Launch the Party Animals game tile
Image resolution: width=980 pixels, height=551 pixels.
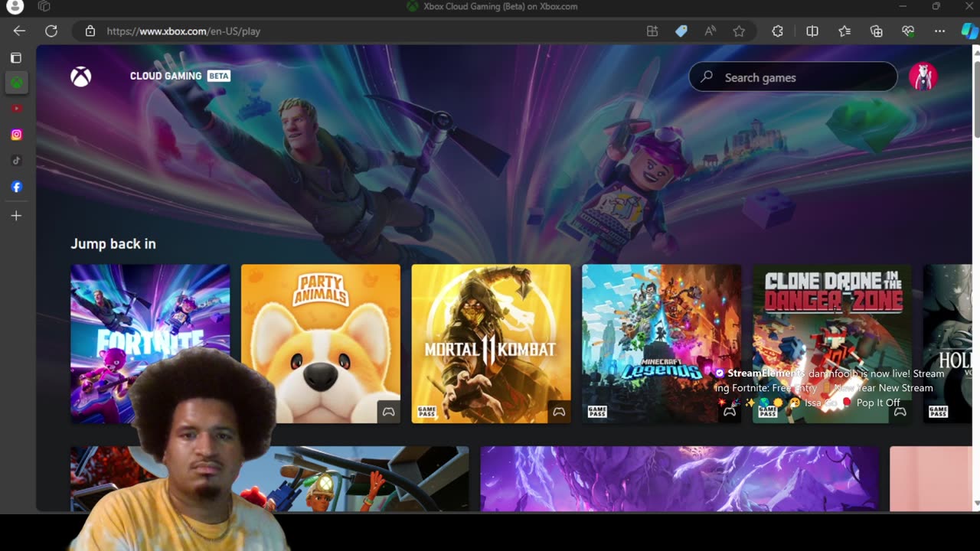click(x=321, y=344)
